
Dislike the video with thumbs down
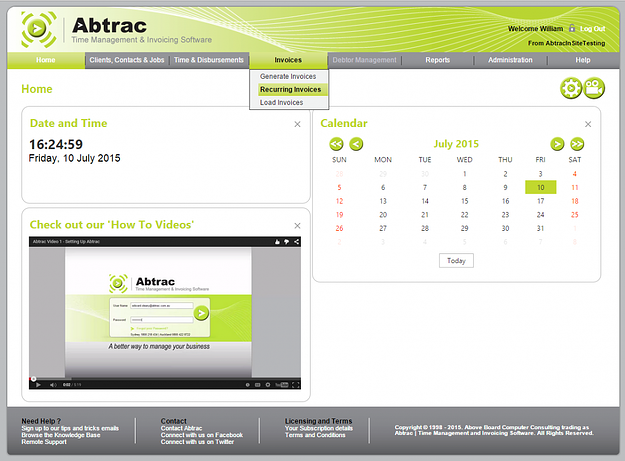tap(287, 242)
